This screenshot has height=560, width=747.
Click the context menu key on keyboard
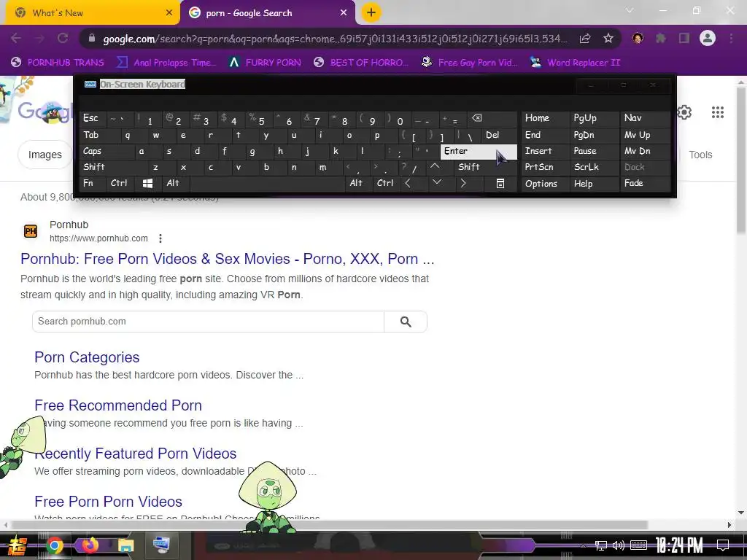click(500, 183)
